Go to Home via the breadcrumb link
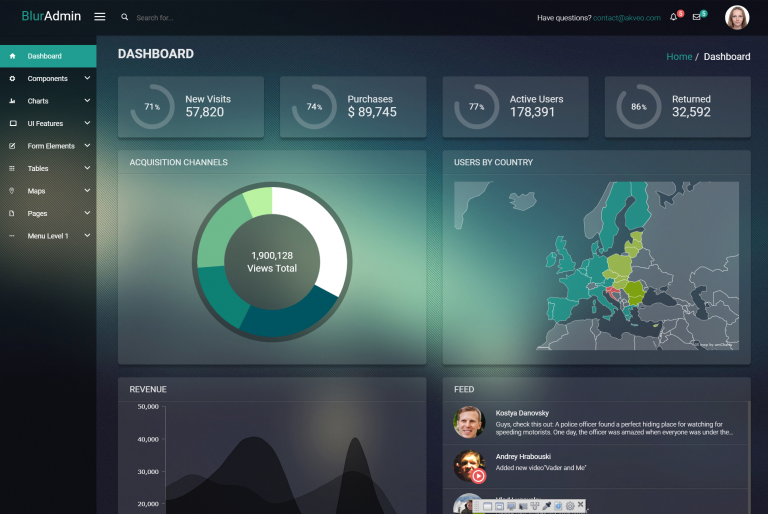The image size is (768, 514). (679, 57)
